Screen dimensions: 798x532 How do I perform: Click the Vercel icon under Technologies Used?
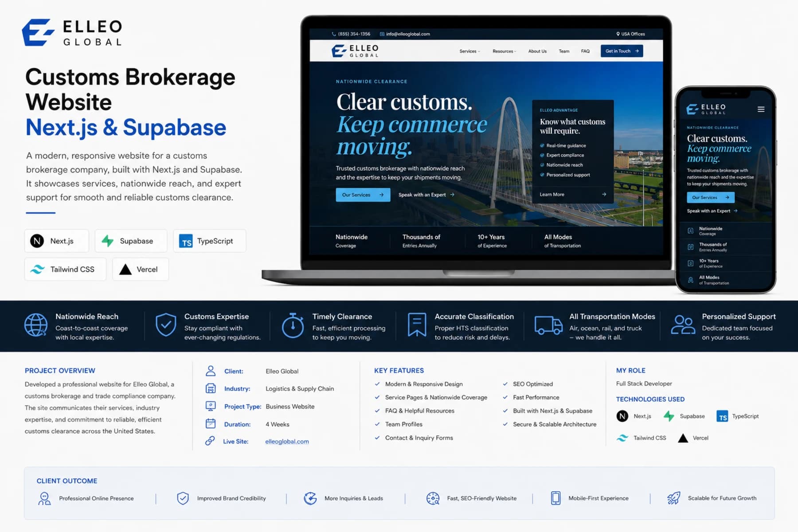click(683, 438)
